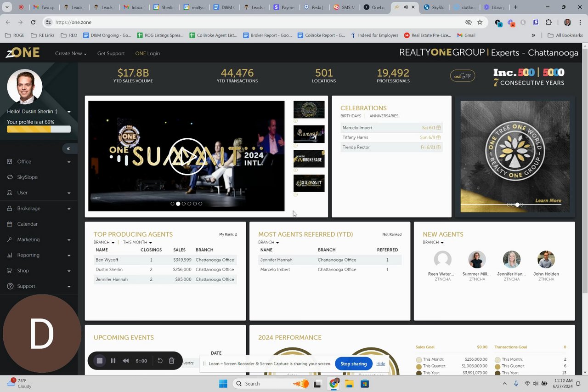
Task: Select the last video carousel dot
Action: click(200, 204)
